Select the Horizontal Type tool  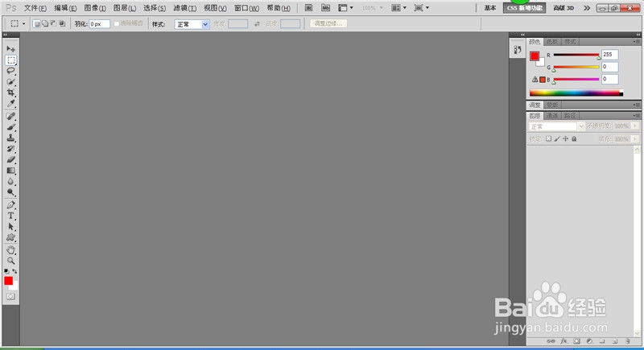tap(10, 216)
